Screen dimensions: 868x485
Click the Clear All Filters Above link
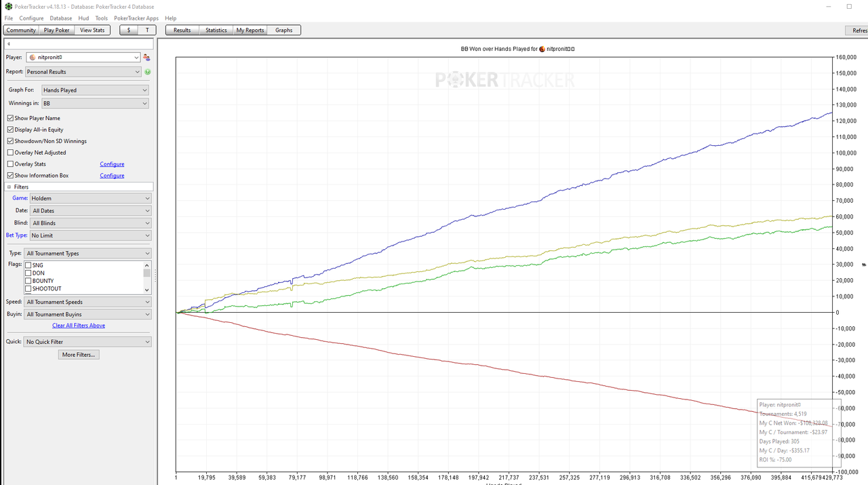click(79, 326)
